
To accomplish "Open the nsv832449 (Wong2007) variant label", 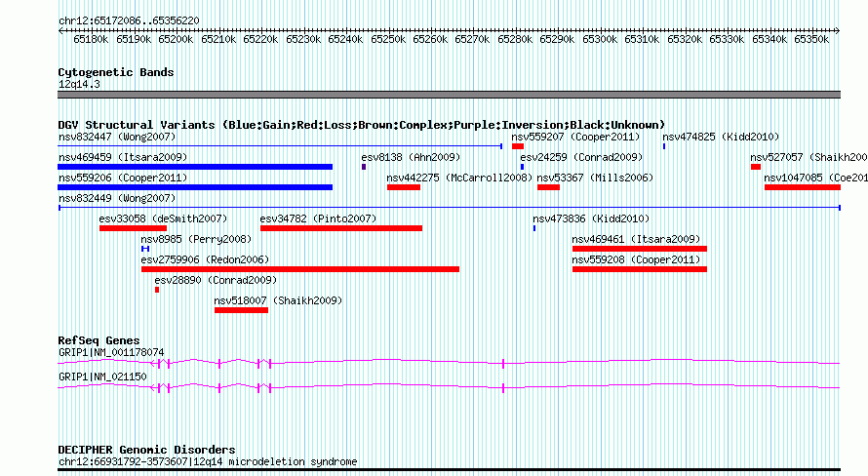I will click(x=117, y=198).
